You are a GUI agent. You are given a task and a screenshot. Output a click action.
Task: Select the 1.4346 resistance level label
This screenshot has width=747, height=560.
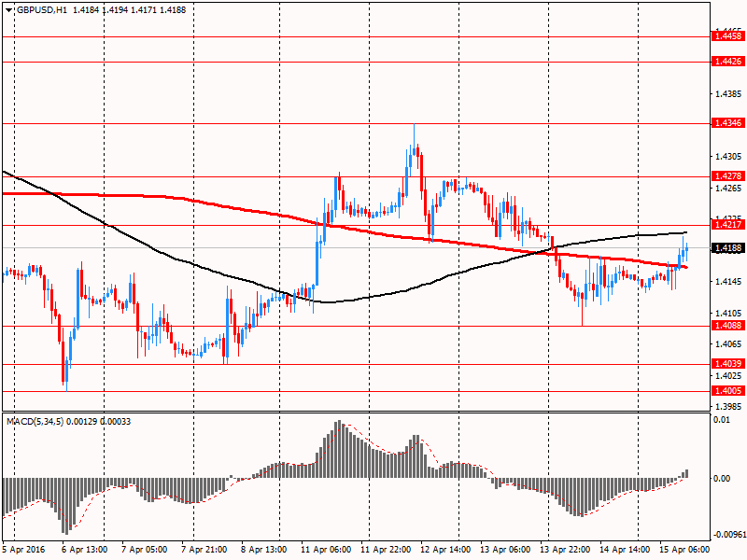coord(728,123)
